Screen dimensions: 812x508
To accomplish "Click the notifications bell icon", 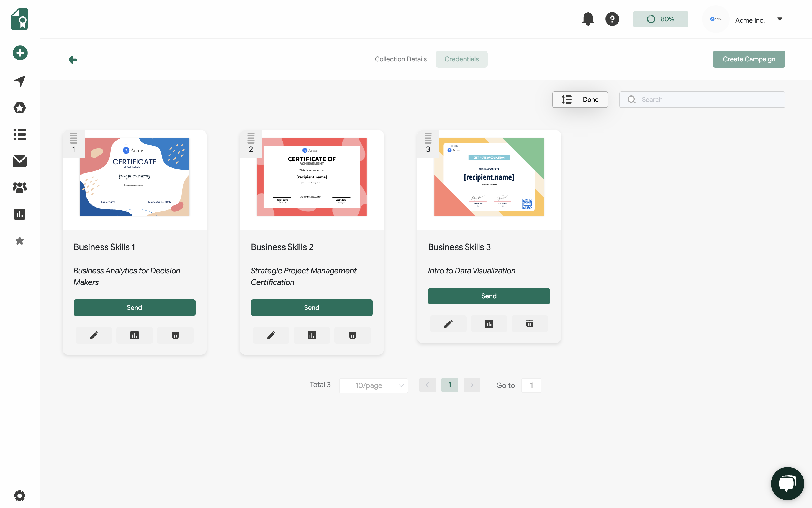I will [588, 19].
